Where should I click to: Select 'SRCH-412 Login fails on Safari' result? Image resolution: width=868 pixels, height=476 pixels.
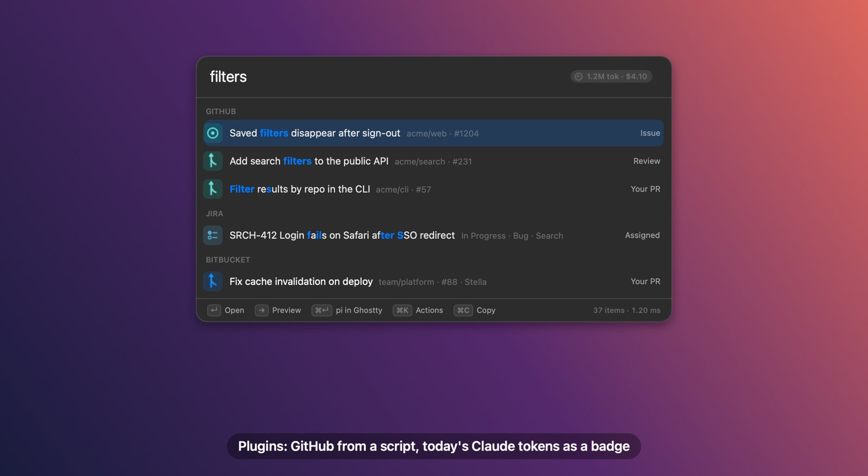tap(433, 235)
